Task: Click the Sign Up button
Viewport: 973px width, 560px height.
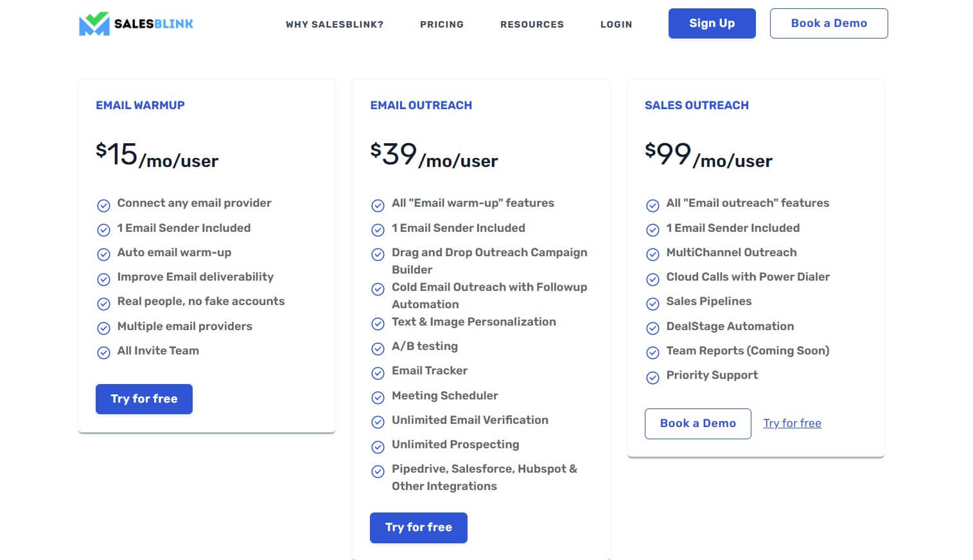Action: click(x=712, y=23)
